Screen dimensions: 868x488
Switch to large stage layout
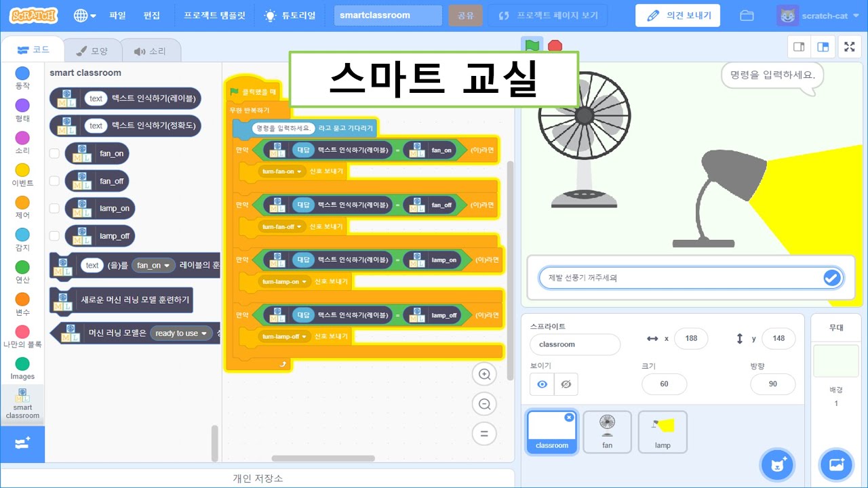click(823, 47)
